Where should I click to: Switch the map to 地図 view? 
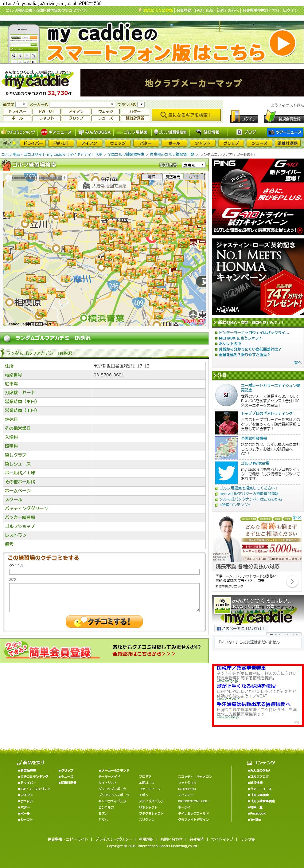pyautogui.click(x=151, y=177)
